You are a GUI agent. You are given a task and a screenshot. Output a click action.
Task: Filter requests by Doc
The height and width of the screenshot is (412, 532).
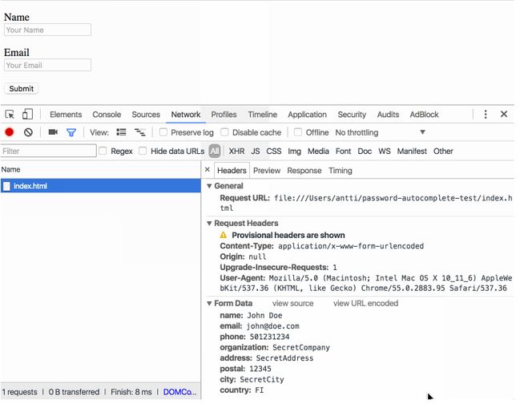click(x=365, y=151)
